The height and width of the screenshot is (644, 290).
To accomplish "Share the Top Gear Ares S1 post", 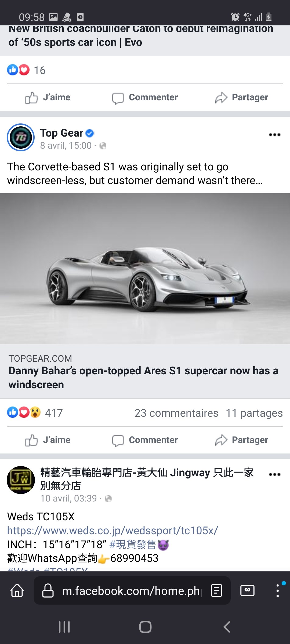I will click(241, 440).
